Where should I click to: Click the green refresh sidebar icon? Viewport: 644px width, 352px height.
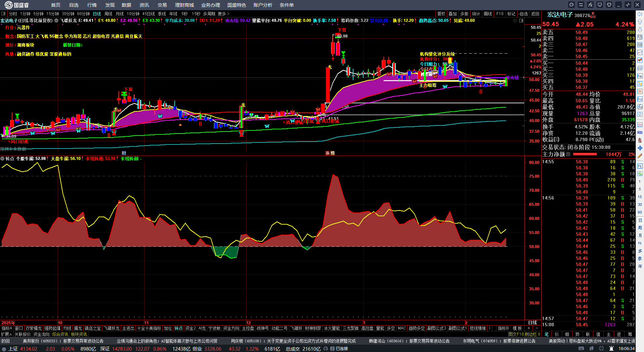point(640,174)
